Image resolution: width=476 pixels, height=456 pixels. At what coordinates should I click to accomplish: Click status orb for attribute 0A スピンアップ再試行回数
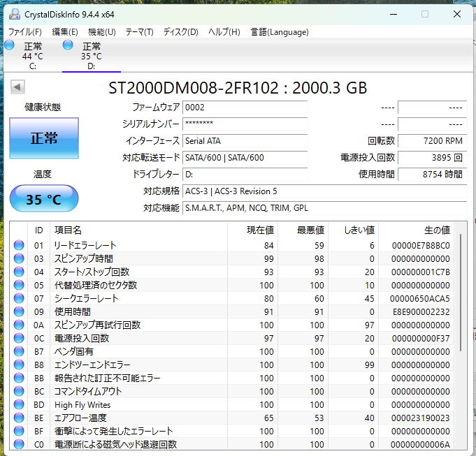point(19,325)
